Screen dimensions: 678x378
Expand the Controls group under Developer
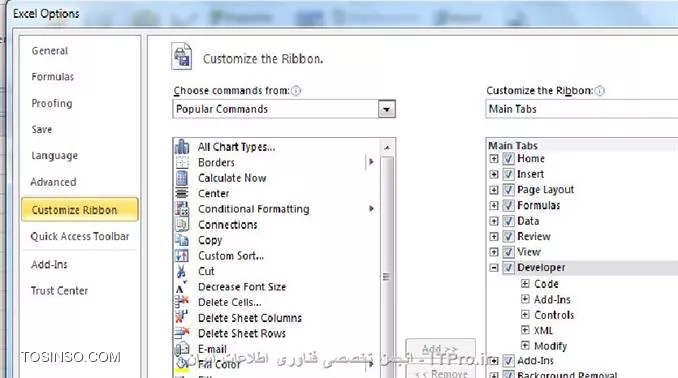[525, 314]
